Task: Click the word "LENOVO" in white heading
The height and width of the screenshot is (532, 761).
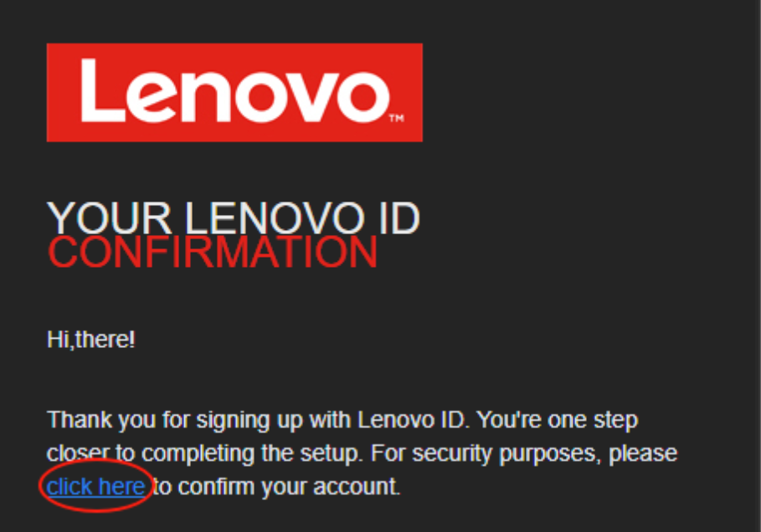Action: tap(275, 218)
